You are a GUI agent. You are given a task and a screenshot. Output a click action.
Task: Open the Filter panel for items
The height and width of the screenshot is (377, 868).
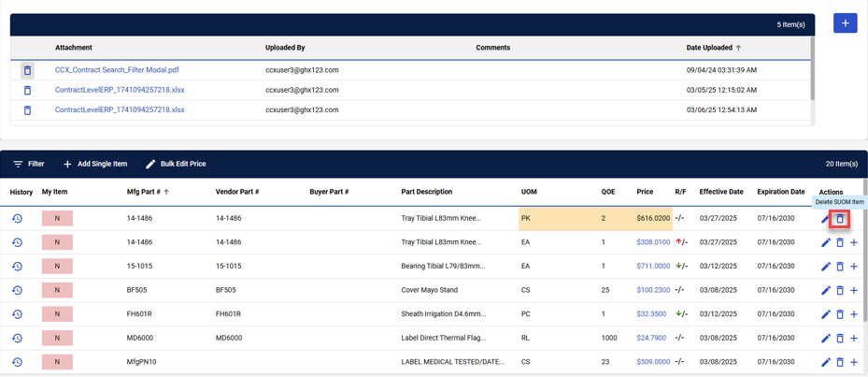(x=29, y=164)
